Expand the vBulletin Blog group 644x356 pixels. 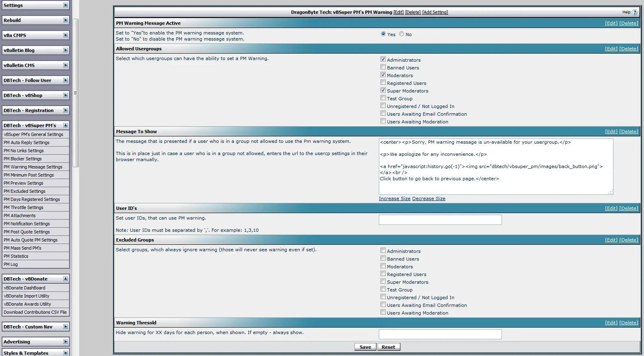(x=65, y=50)
